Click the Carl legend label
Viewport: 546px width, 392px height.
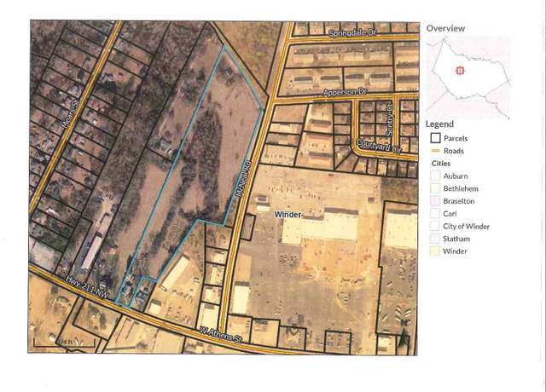tap(450, 214)
